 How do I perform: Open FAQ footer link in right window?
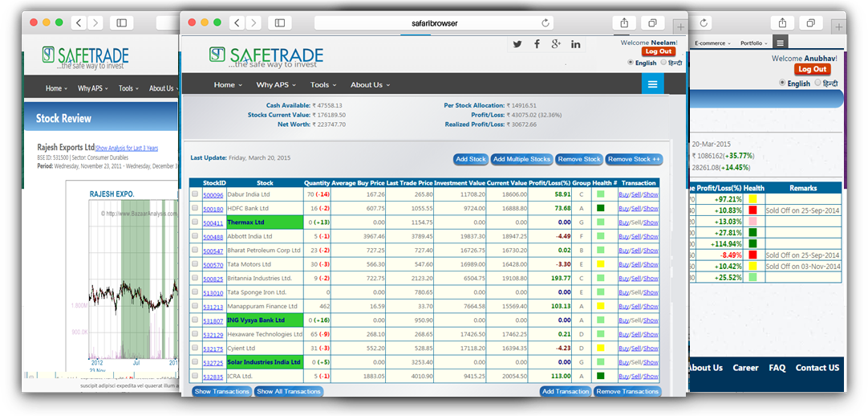[x=777, y=368]
